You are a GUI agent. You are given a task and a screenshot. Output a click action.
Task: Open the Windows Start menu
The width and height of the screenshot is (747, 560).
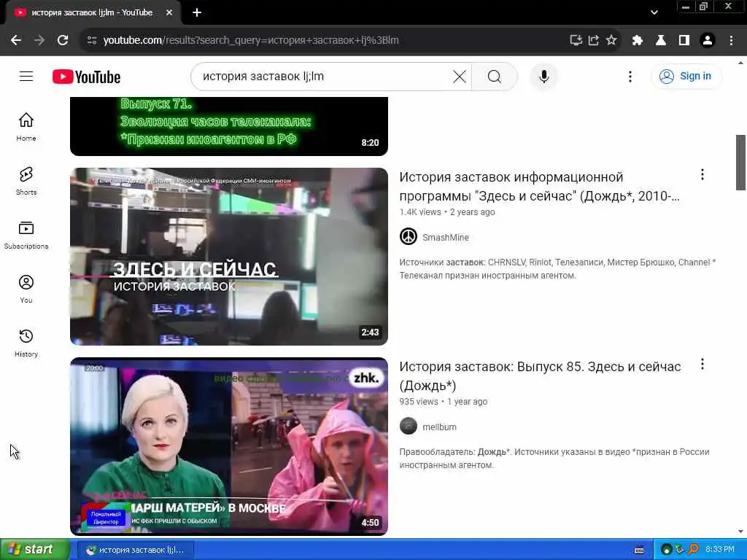[x=35, y=550]
